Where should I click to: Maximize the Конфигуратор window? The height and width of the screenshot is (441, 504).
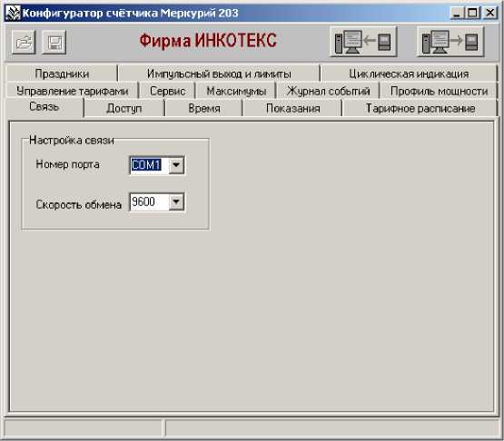point(472,14)
